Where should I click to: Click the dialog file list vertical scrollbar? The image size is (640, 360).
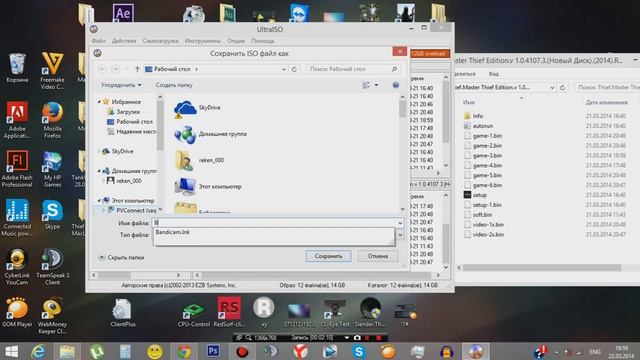click(402, 153)
